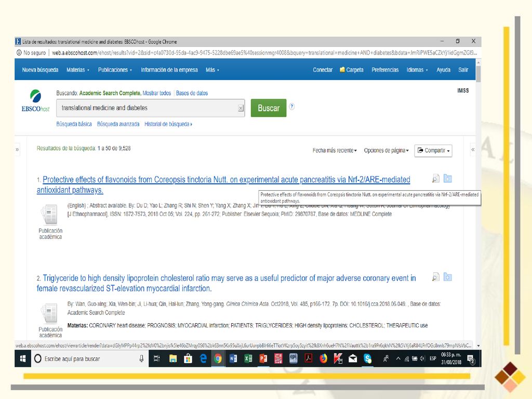Open Información de la empresa
This screenshot has width=532, height=399.
(169, 70)
